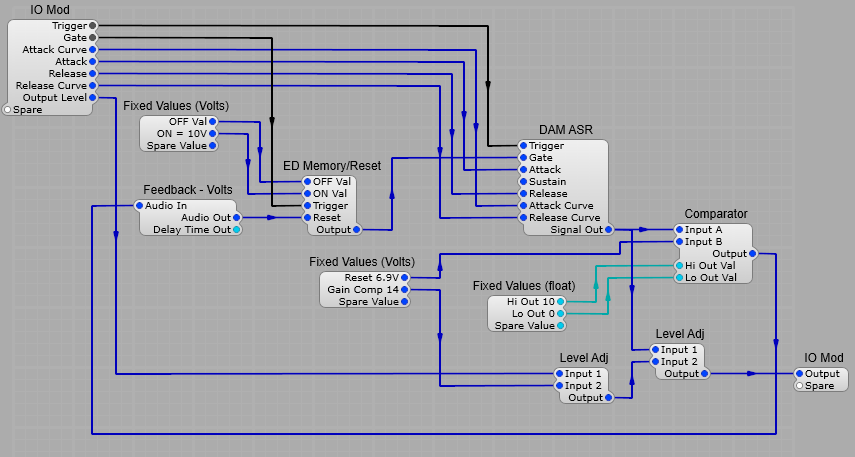Click the Audio In pin on Feedback - Volts
Screen dimensions: 855x457
141,205
